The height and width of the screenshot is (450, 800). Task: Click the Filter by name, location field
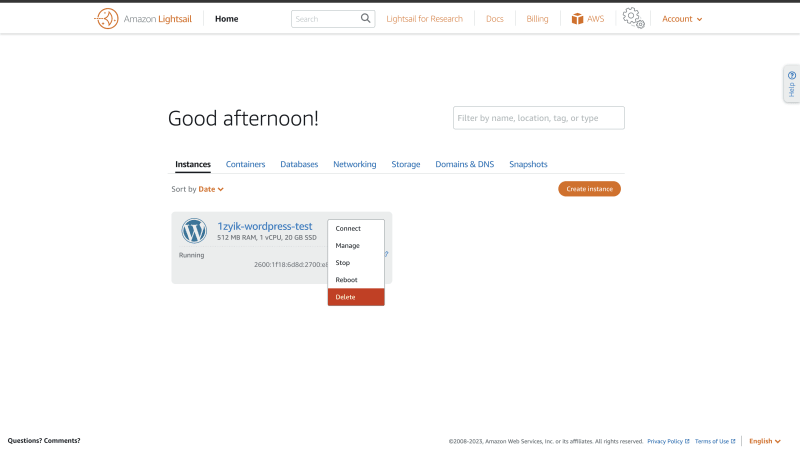point(539,118)
